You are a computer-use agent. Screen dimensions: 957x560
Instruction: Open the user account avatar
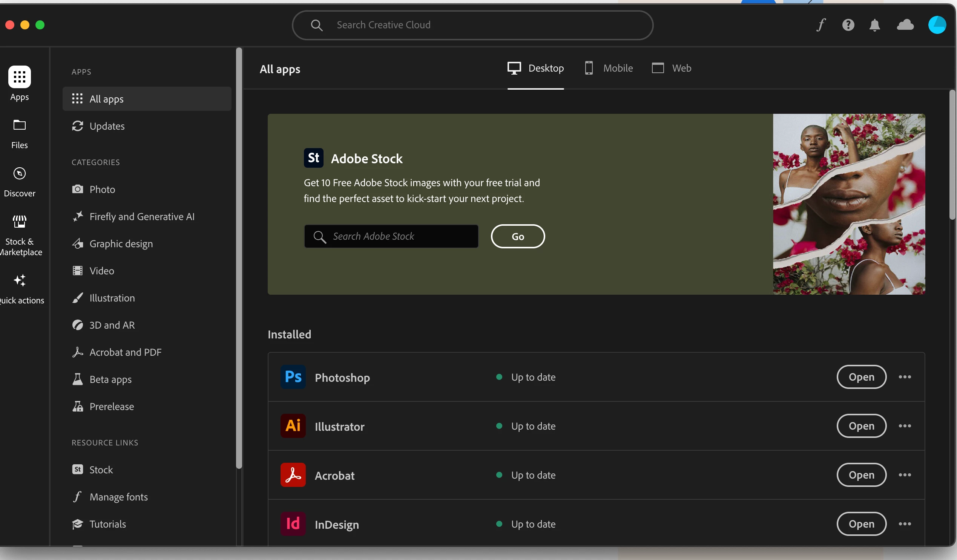pos(937,25)
